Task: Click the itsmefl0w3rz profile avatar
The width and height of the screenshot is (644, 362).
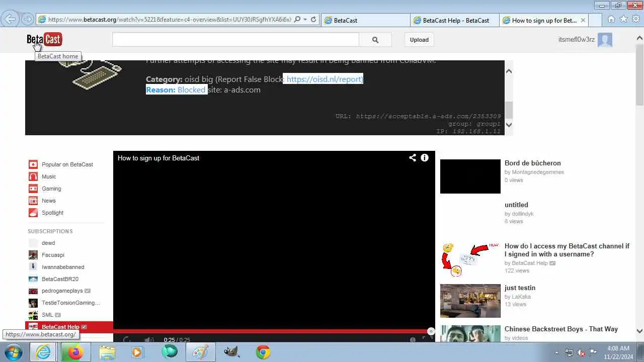Action: pos(605,40)
